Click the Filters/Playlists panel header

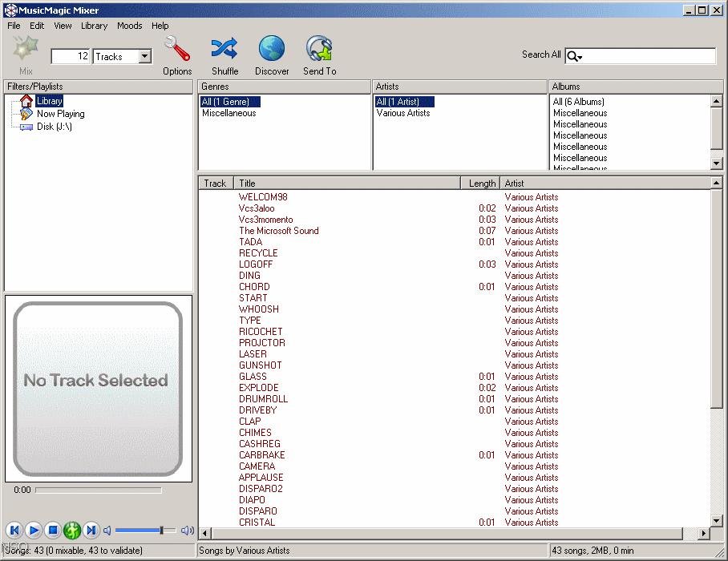click(98, 87)
